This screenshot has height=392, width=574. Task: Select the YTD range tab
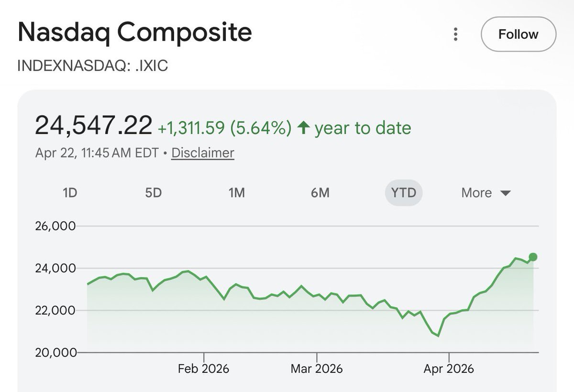pos(404,193)
